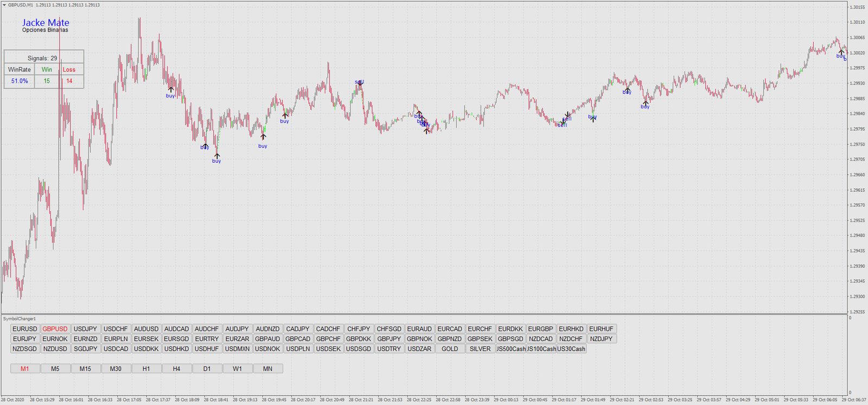Image resolution: width=868 pixels, height=405 pixels.
Task: Click the Jacke Mate title label
Action: [x=46, y=23]
